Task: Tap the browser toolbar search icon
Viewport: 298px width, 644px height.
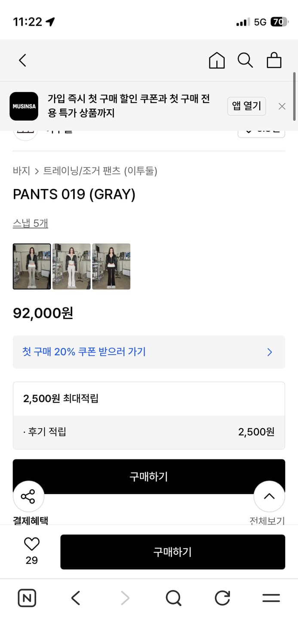Action: (x=173, y=598)
